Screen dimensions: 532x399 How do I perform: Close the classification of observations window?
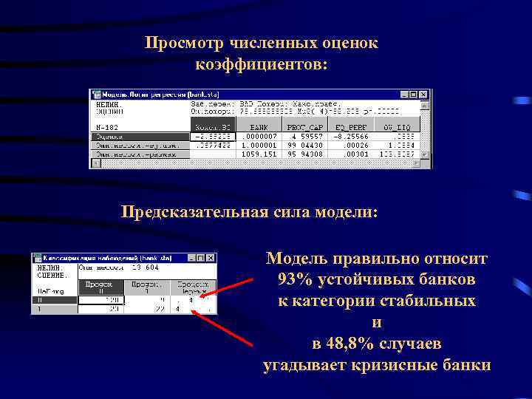click(x=211, y=258)
